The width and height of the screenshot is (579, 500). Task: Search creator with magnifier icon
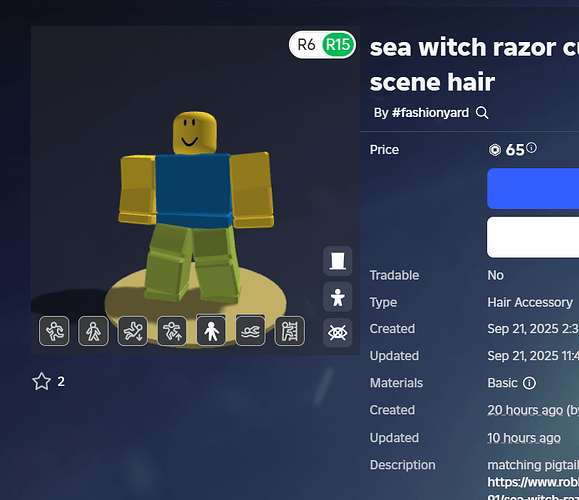(x=482, y=113)
